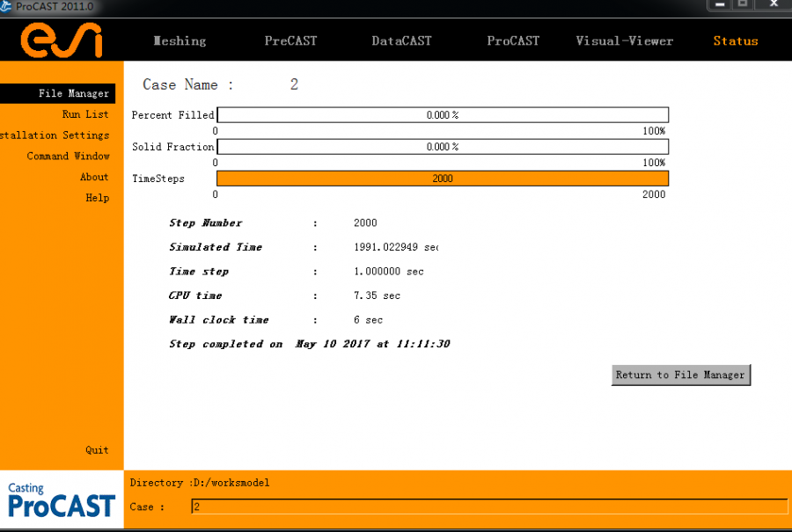Open Installation Settings in the sidebar

(55, 135)
